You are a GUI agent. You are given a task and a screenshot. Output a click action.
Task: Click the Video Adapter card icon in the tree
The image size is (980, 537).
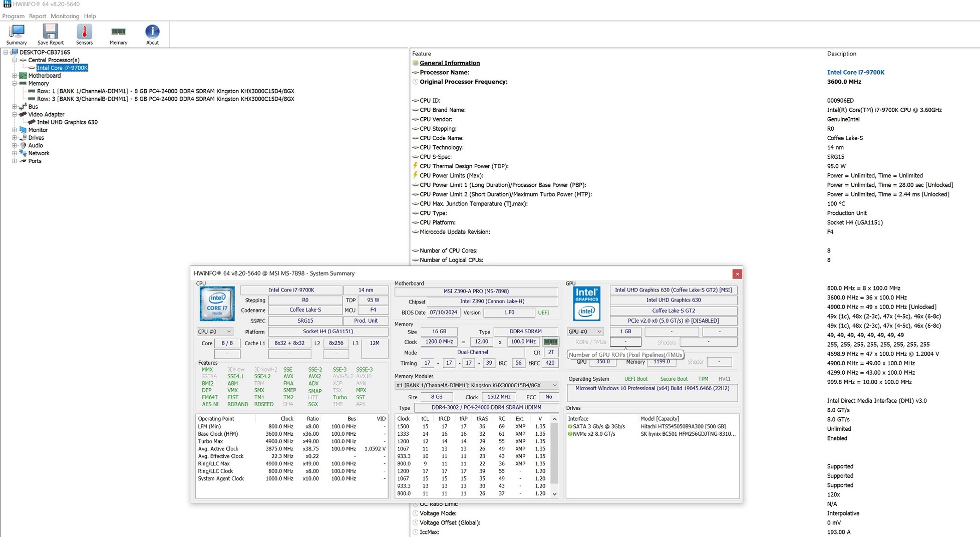pyautogui.click(x=23, y=114)
